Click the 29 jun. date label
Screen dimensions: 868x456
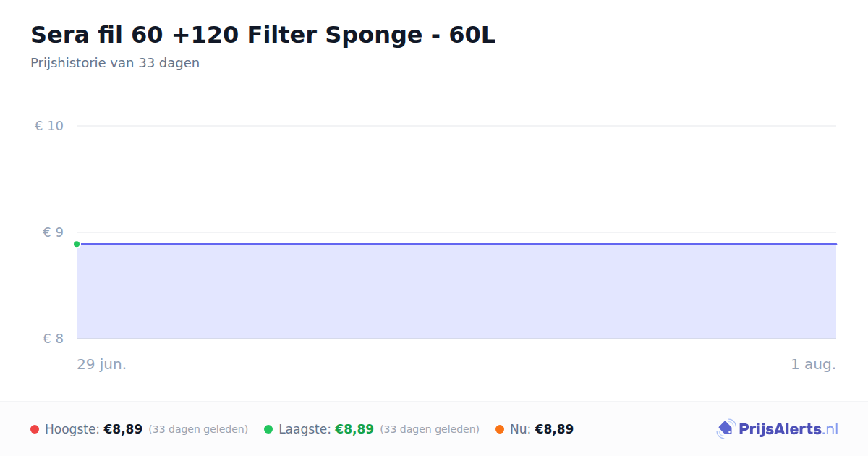point(102,364)
